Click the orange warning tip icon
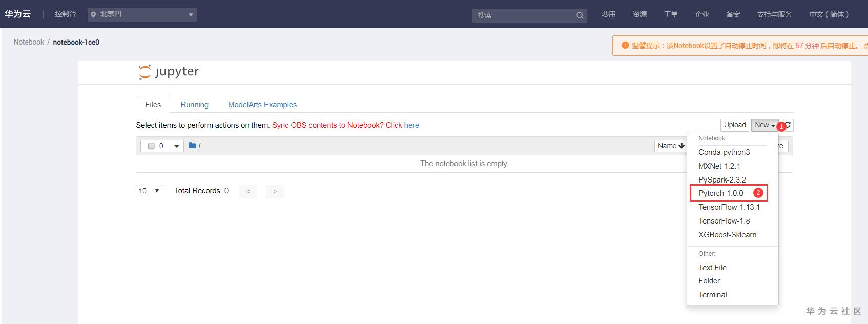The height and width of the screenshot is (324, 868). [x=625, y=45]
